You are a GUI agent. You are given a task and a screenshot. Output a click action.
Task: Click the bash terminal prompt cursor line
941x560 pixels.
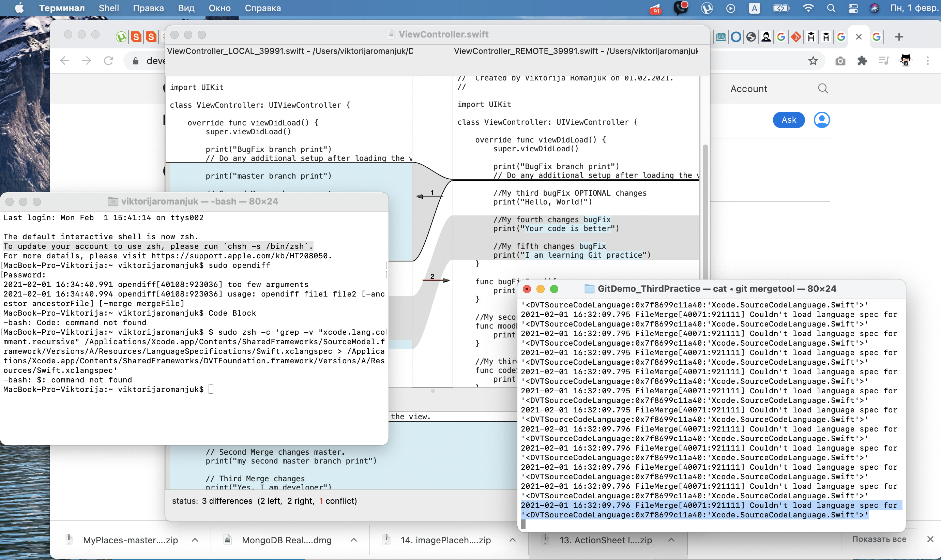109,389
